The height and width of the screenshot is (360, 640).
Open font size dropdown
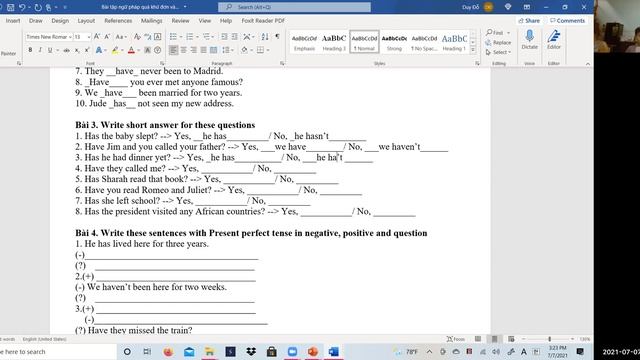tap(89, 37)
